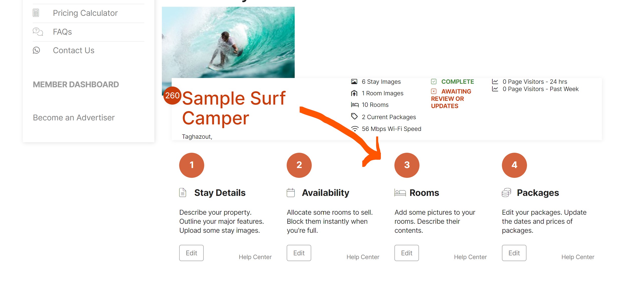Click the Stay Details document icon
The height and width of the screenshot is (308, 644).
(183, 193)
